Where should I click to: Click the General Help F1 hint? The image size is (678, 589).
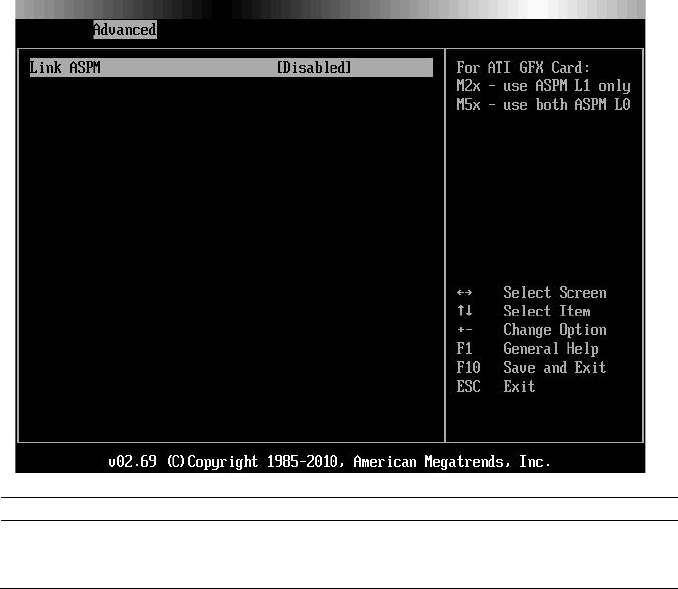click(x=528, y=349)
